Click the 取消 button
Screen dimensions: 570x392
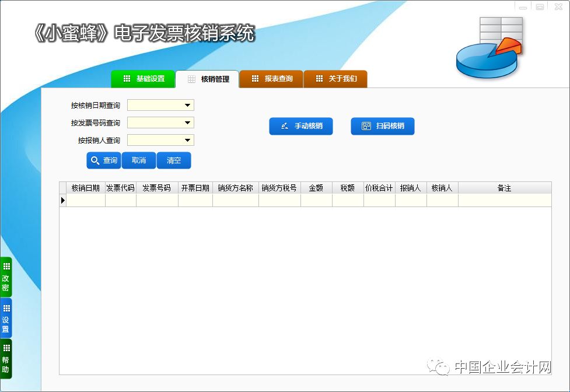point(138,160)
